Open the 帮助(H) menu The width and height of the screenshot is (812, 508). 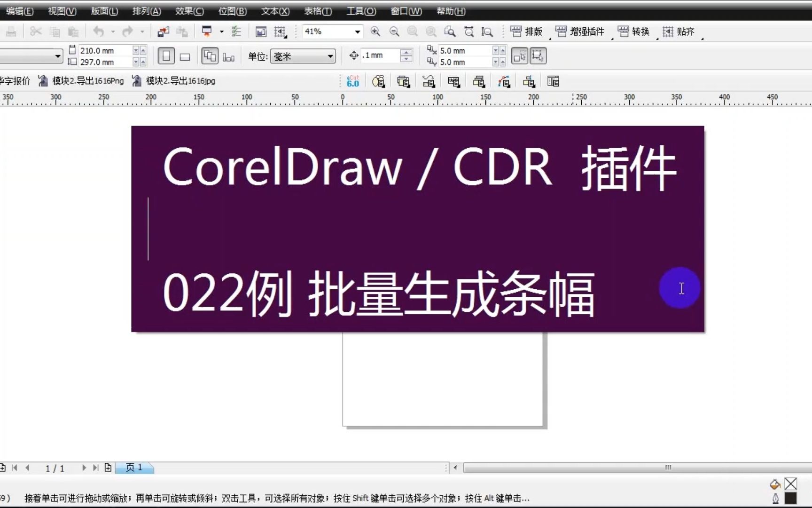[451, 11]
